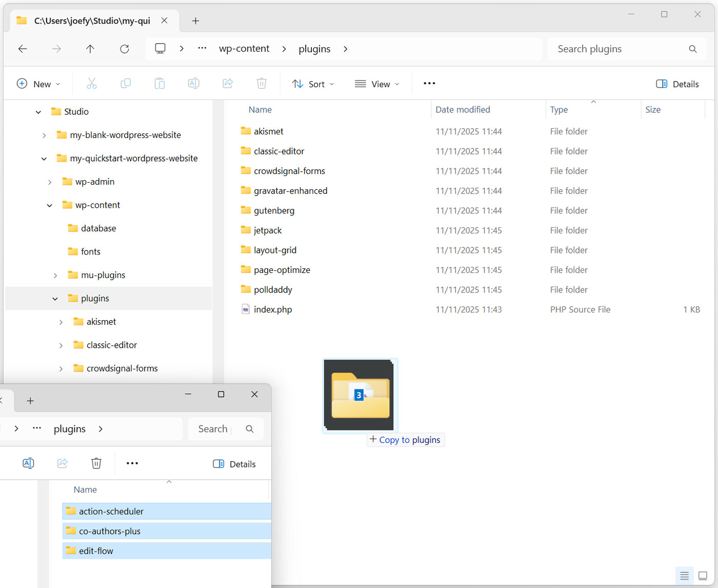
Task: Go back to the previous folder
Action: point(22,49)
